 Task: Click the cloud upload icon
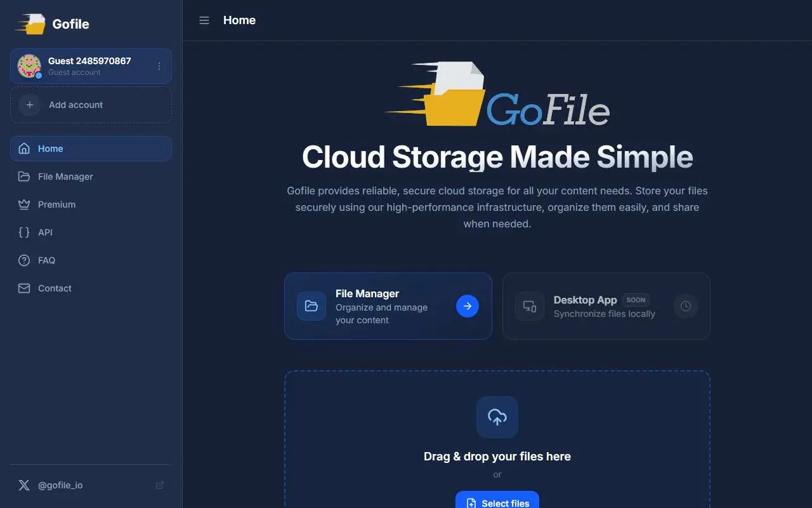[497, 417]
